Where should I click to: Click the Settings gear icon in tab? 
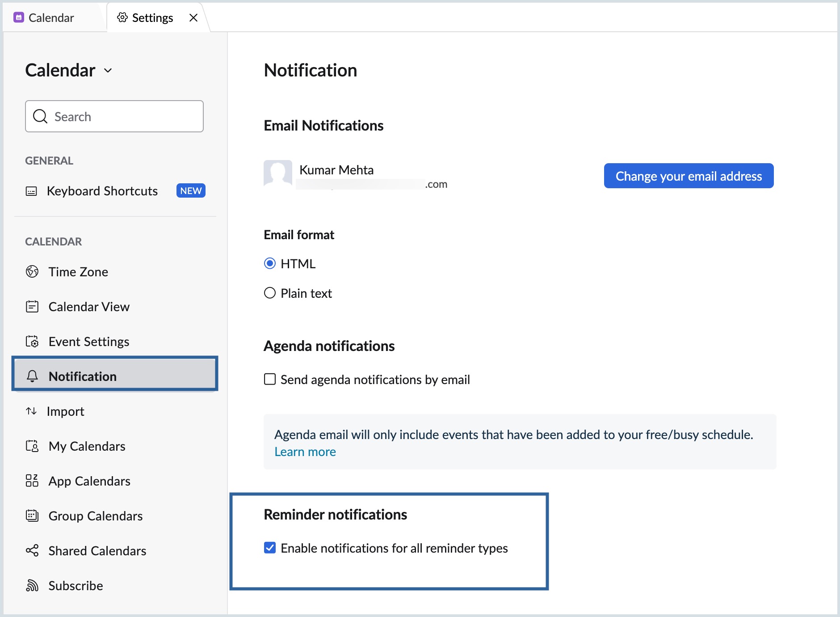tap(122, 17)
